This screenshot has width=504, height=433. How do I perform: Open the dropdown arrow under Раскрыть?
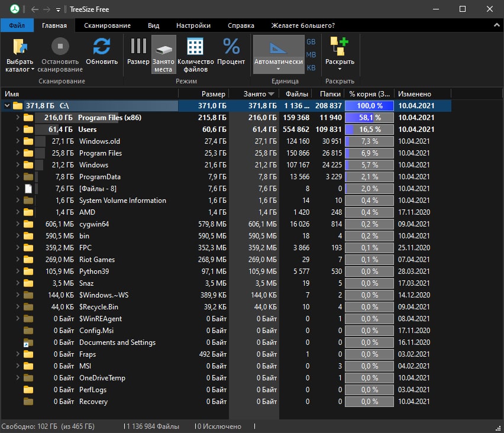click(x=340, y=69)
